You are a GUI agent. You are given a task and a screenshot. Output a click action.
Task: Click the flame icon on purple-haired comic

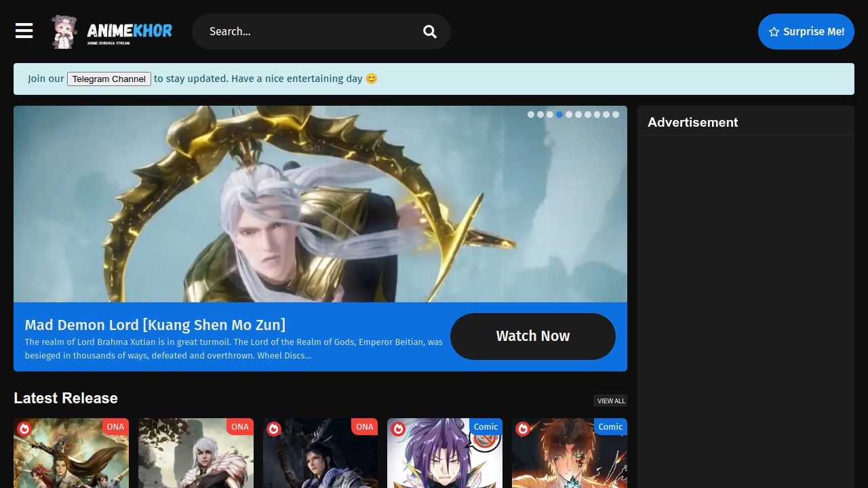pos(398,429)
